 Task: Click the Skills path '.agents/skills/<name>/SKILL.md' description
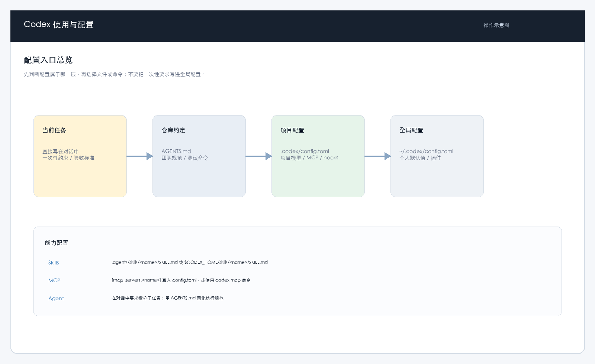[x=190, y=262]
